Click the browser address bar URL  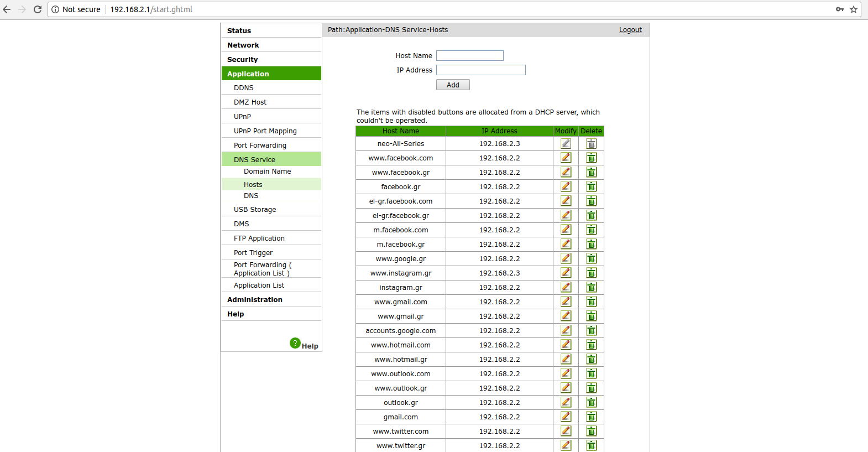click(x=151, y=9)
